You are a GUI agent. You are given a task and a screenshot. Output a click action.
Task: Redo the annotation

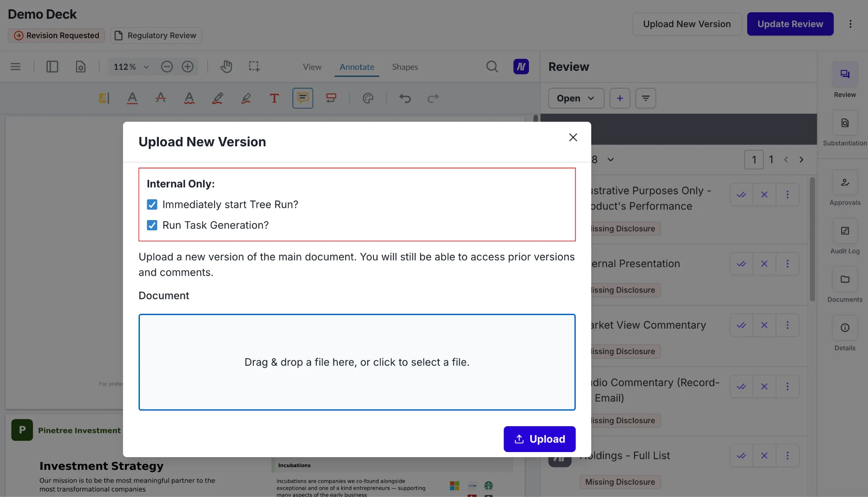pyautogui.click(x=433, y=98)
